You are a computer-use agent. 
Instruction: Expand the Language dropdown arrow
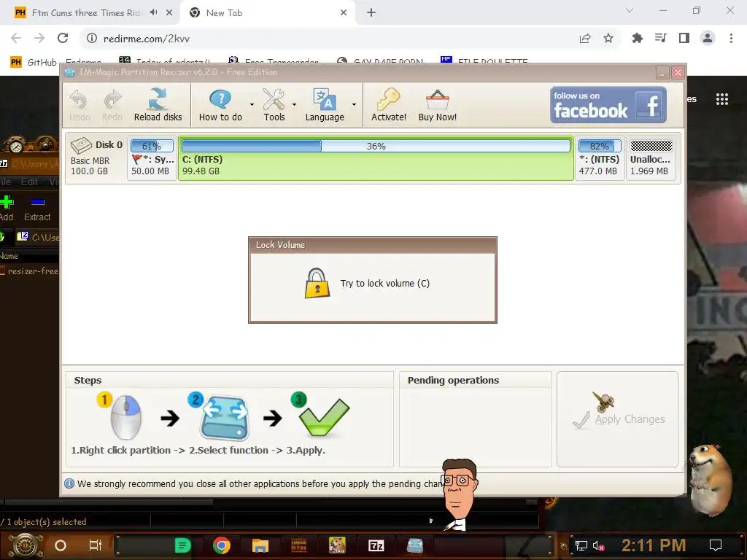tap(354, 105)
